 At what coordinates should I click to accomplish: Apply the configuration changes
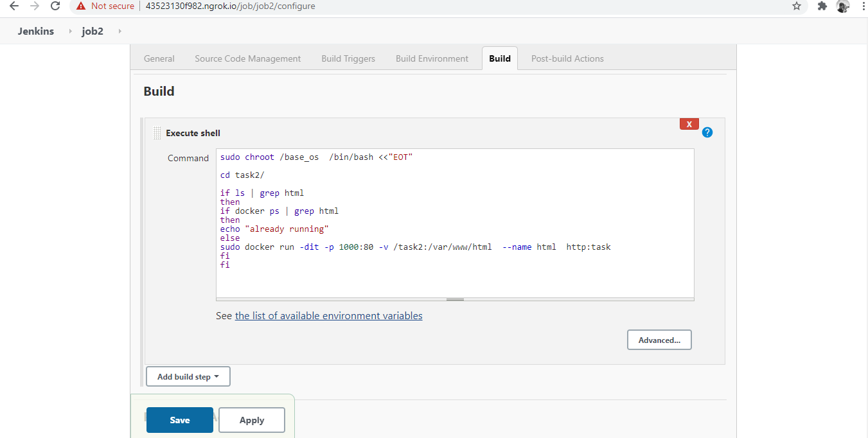(251, 420)
